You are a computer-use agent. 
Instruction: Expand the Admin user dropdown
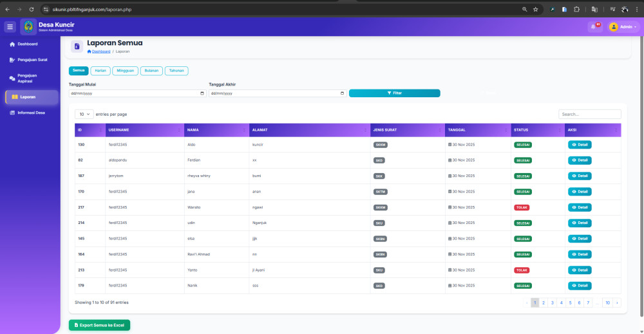tap(622, 27)
